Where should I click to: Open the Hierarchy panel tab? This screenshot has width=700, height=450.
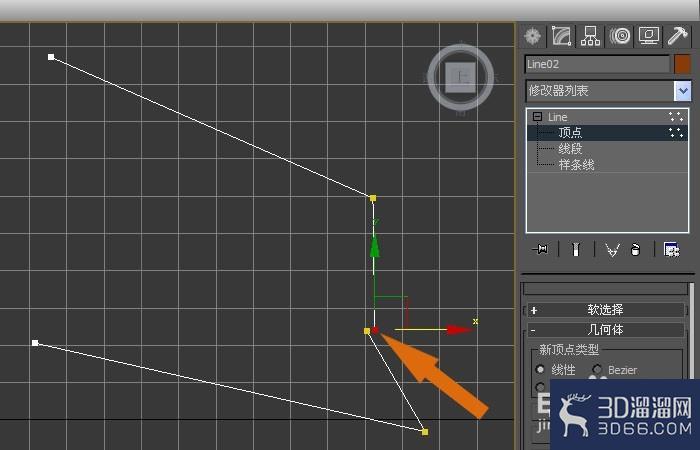590,36
